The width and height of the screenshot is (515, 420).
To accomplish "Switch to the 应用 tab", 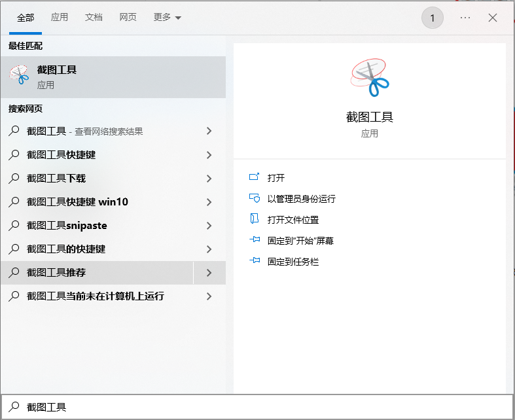I will [x=60, y=18].
